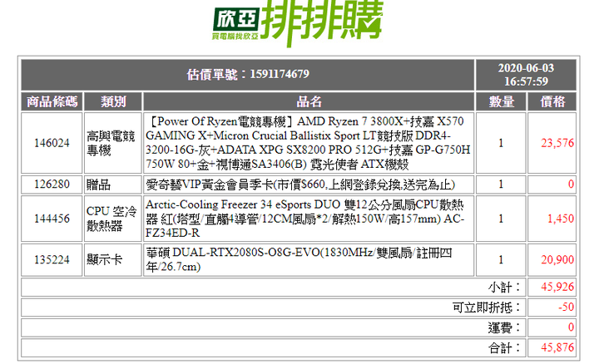Click price 1,450

coord(561,219)
